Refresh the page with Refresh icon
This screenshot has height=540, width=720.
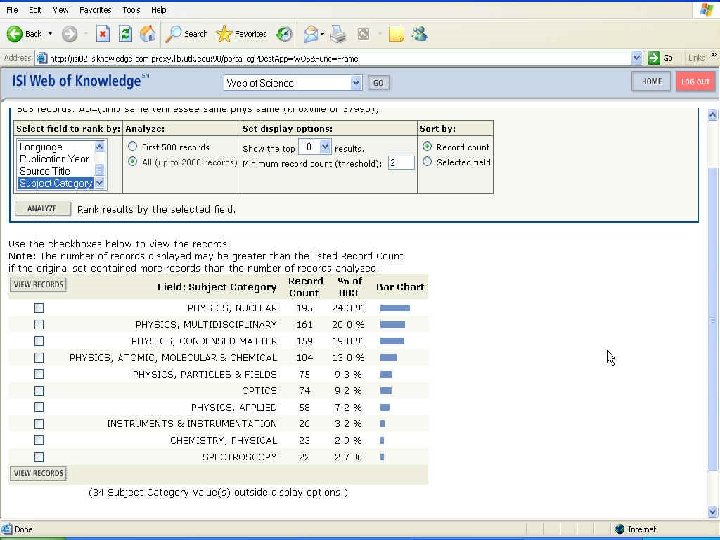point(125,34)
